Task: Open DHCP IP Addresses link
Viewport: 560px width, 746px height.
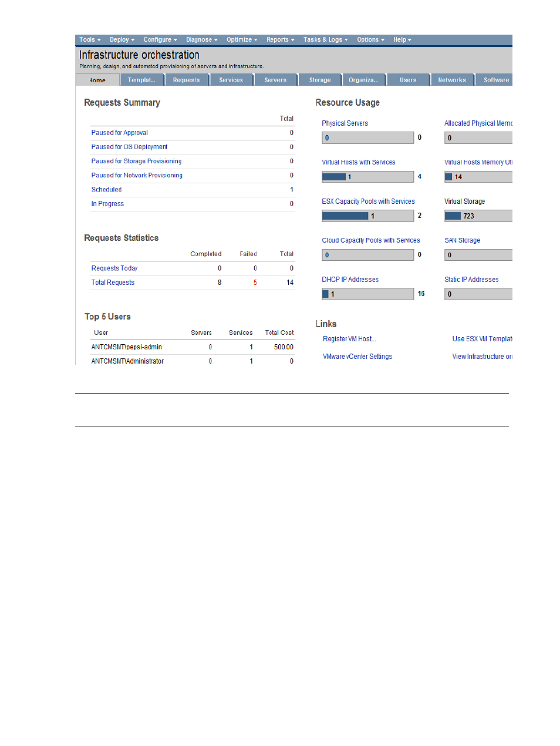Action: click(x=350, y=280)
